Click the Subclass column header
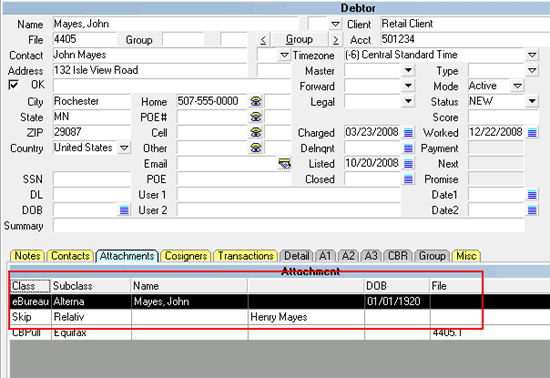This screenshot has width=550, height=378. click(91, 286)
